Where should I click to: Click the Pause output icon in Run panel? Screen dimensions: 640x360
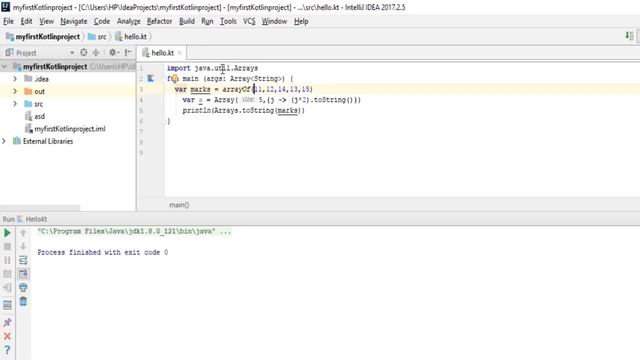click(x=7, y=260)
